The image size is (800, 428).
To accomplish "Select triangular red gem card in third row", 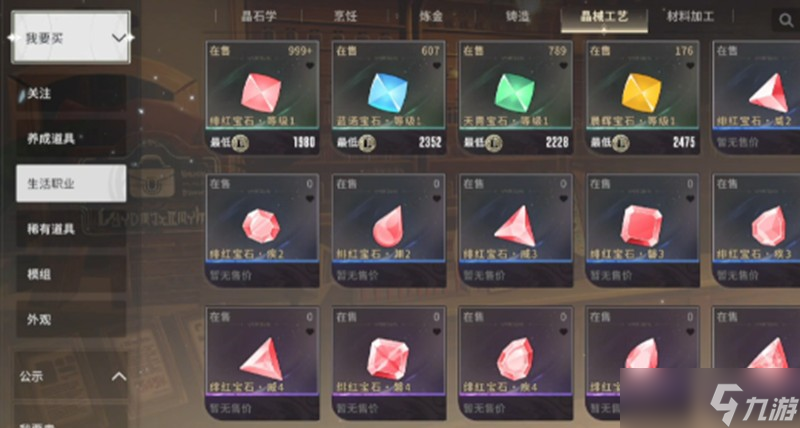I will 262,362.
